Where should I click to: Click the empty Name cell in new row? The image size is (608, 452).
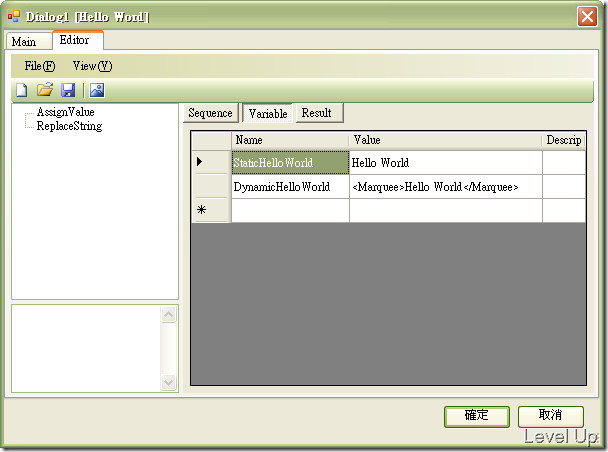[290, 210]
